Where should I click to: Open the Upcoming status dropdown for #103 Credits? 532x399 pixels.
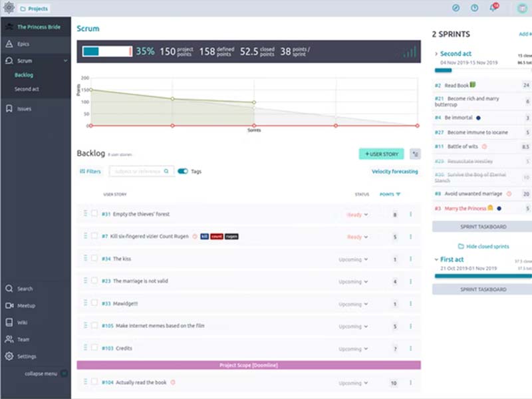tap(353, 349)
